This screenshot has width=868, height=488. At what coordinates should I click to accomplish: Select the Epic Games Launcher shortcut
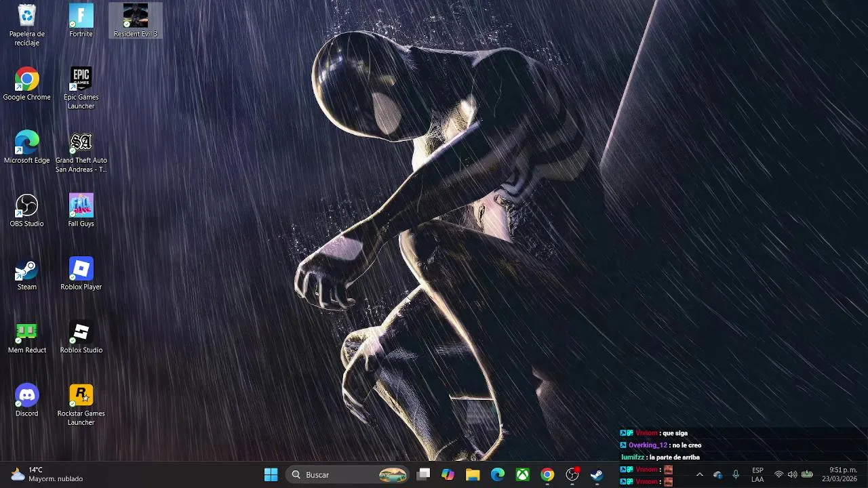pyautogui.click(x=81, y=88)
